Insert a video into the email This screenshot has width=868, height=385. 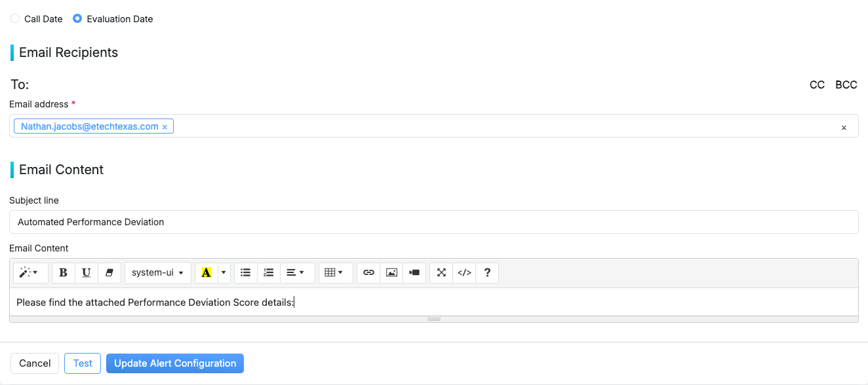click(x=414, y=272)
